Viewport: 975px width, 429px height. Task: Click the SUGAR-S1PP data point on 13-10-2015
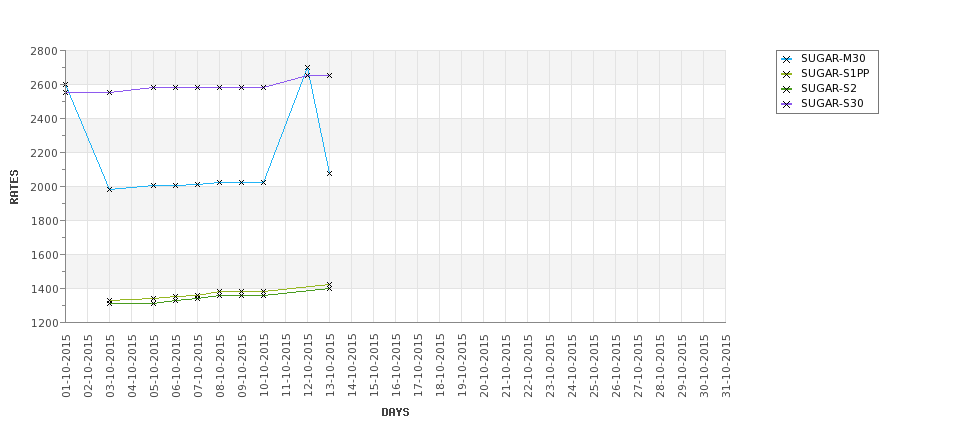(x=330, y=285)
